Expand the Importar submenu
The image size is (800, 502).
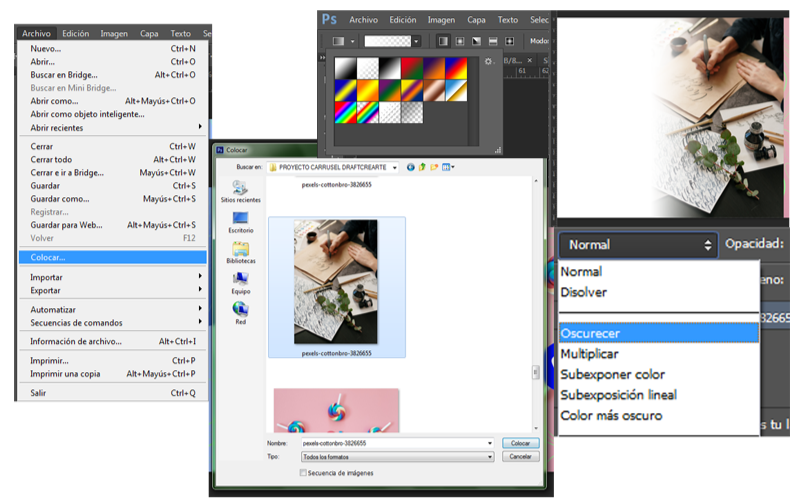(200, 276)
